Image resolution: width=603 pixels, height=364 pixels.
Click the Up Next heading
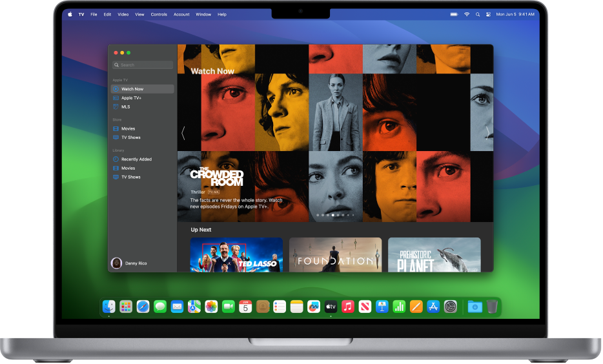(201, 230)
